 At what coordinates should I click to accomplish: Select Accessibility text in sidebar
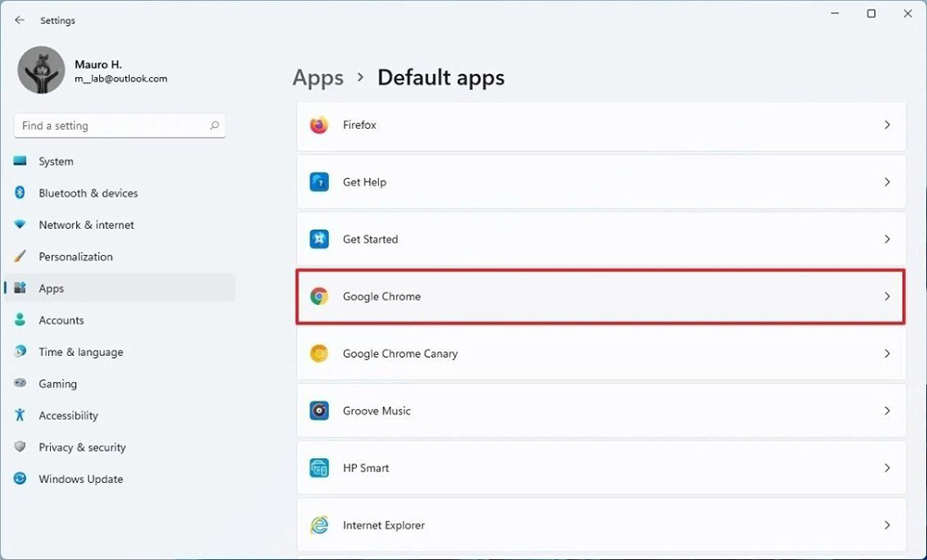click(69, 415)
